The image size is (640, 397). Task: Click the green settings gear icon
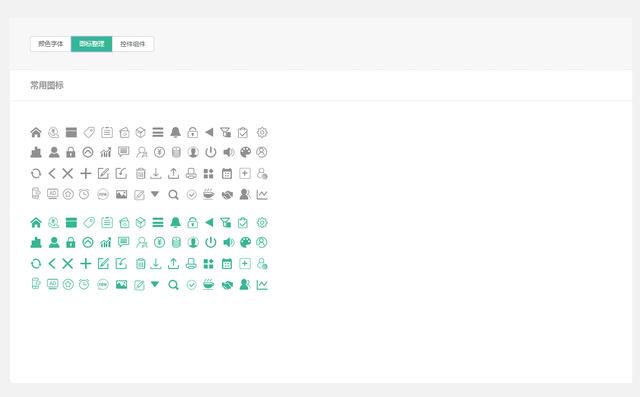pos(262,222)
